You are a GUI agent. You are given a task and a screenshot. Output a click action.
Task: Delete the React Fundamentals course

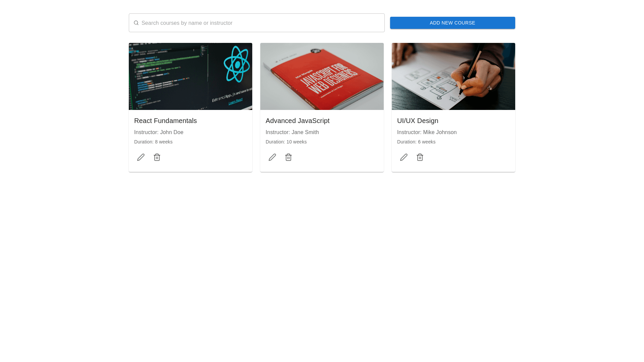tap(157, 157)
